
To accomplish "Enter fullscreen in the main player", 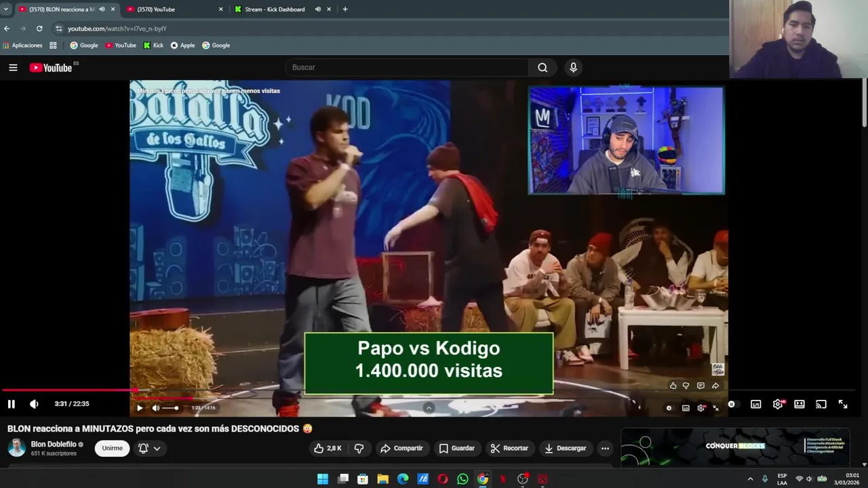I will [x=843, y=404].
